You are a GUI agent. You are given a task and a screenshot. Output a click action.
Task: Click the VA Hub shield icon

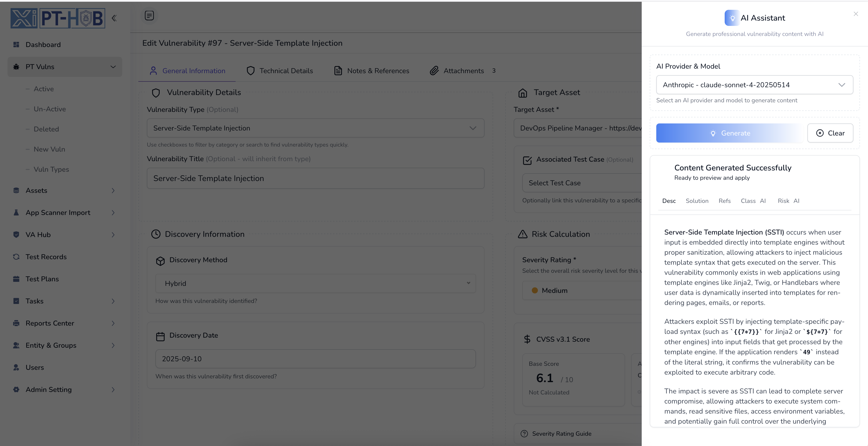(x=16, y=235)
